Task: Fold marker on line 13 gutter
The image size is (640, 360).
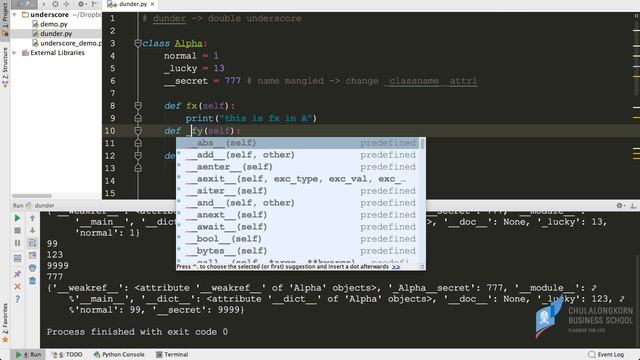Action: (x=138, y=168)
